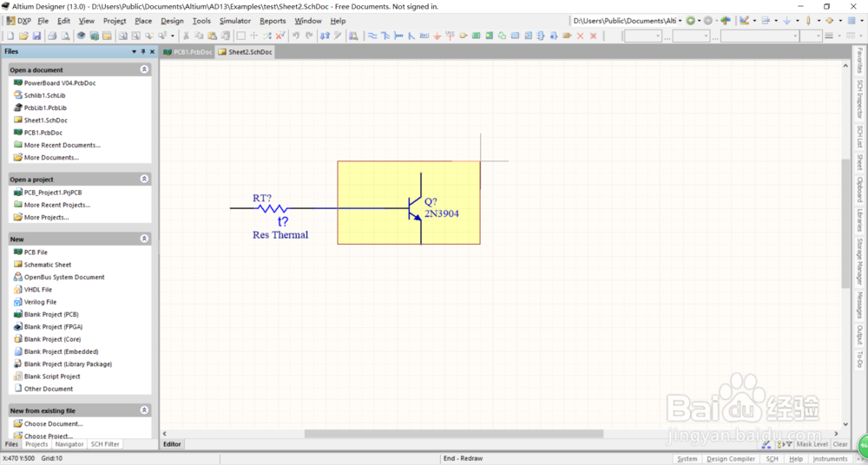Open the Place menu
This screenshot has width=868, height=465.
tap(143, 21)
